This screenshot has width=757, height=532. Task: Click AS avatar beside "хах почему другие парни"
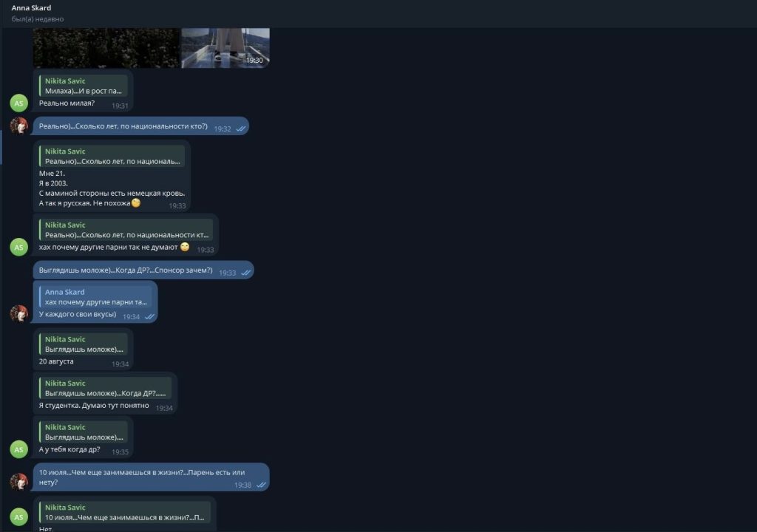[x=19, y=247]
